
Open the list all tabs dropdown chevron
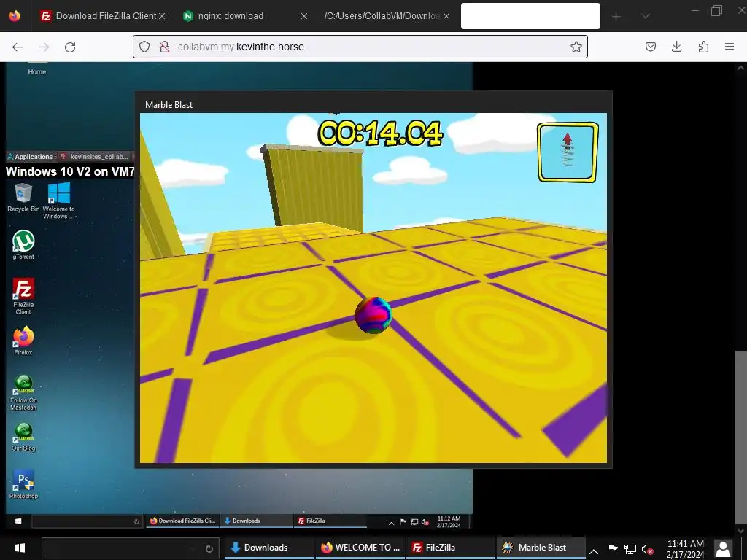click(646, 16)
